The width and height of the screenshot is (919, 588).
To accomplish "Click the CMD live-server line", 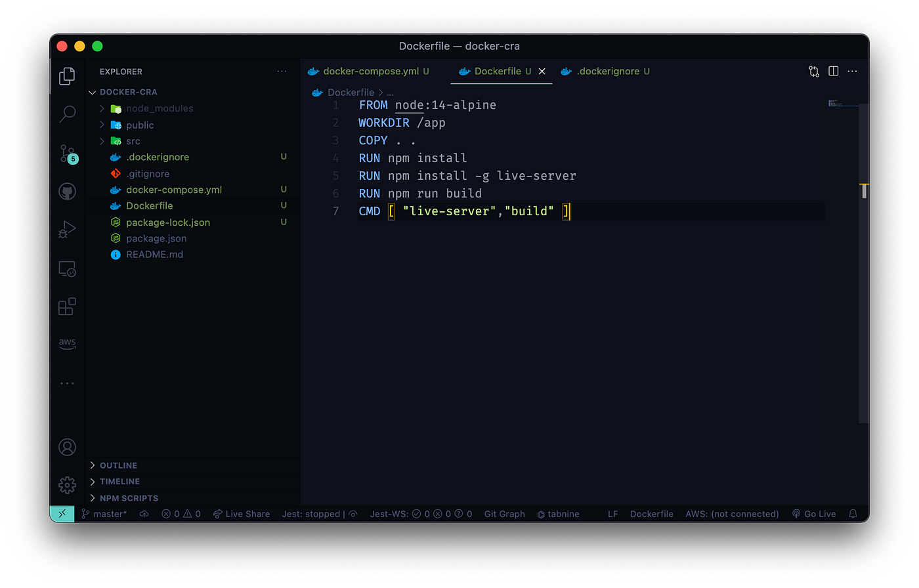I will click(464, 211).
